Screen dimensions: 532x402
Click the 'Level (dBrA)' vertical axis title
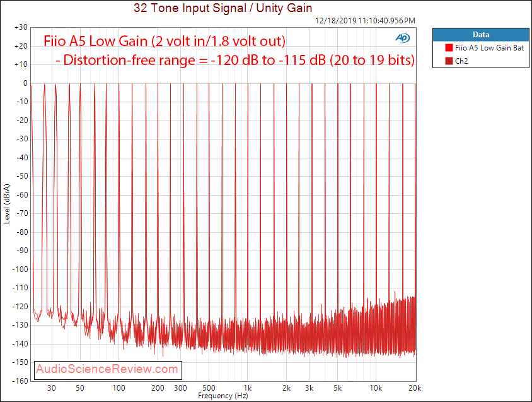point(7,204)
